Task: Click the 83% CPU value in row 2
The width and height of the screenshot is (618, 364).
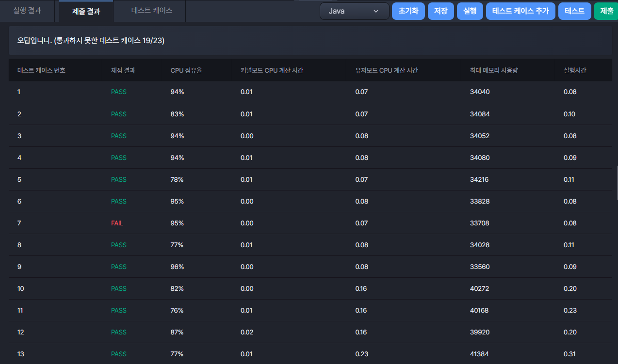Action: [177, 114]
